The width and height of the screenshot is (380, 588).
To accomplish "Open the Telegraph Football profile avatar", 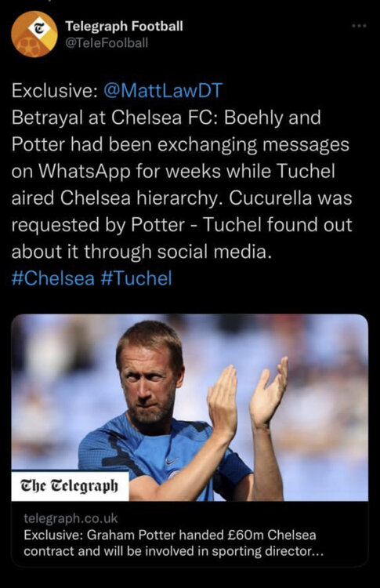I will (x=34, y=34).
